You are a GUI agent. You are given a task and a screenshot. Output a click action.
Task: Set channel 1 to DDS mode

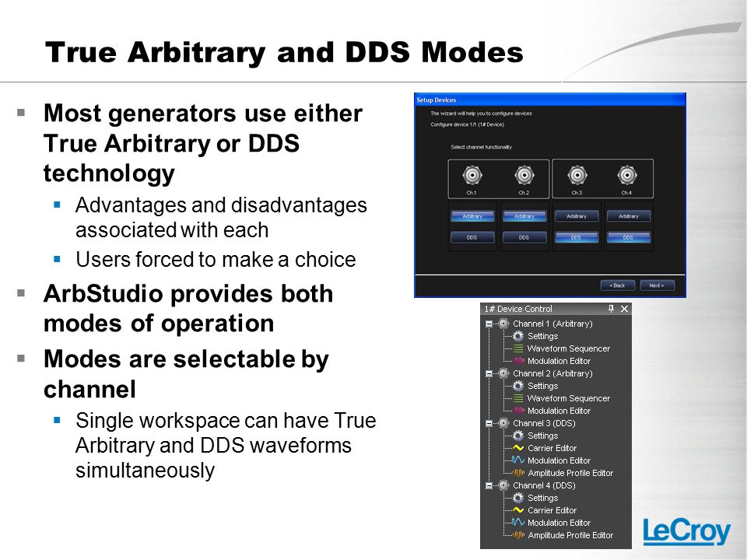pyautogui.click(x=472, y=237)
